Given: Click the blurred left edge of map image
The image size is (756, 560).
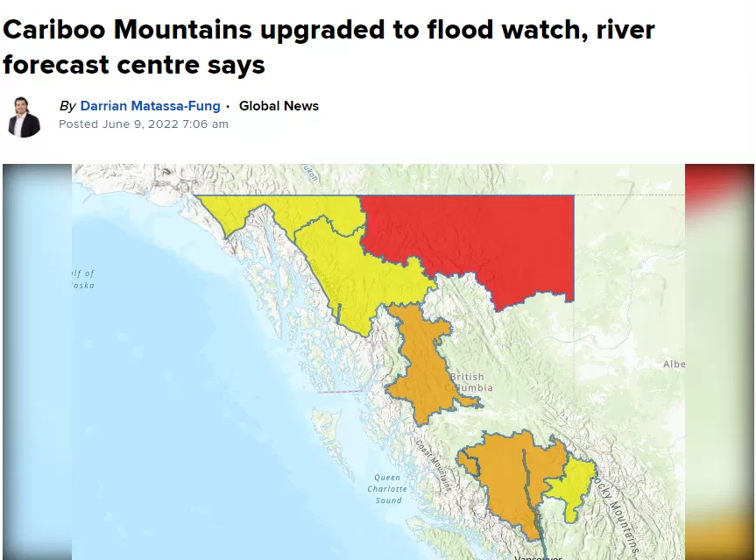Looking at the screenshot, I should tap(37, 362).
